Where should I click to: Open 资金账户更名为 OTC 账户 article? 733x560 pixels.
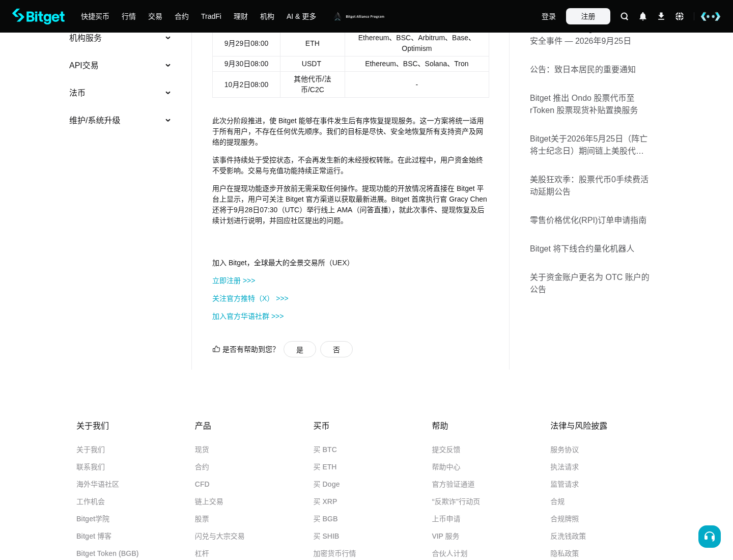pyautogui.click(x=589, y=283)
